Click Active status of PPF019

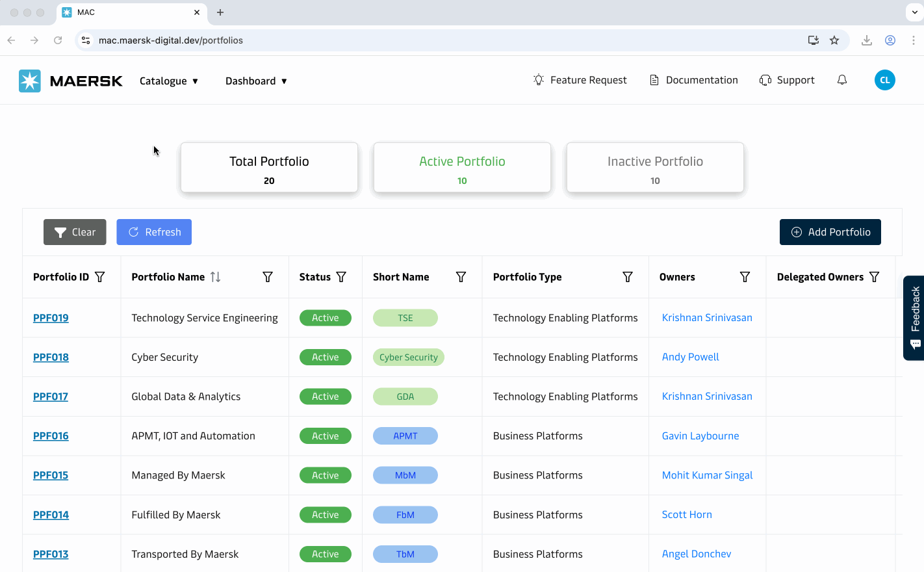tap(326, 318)
